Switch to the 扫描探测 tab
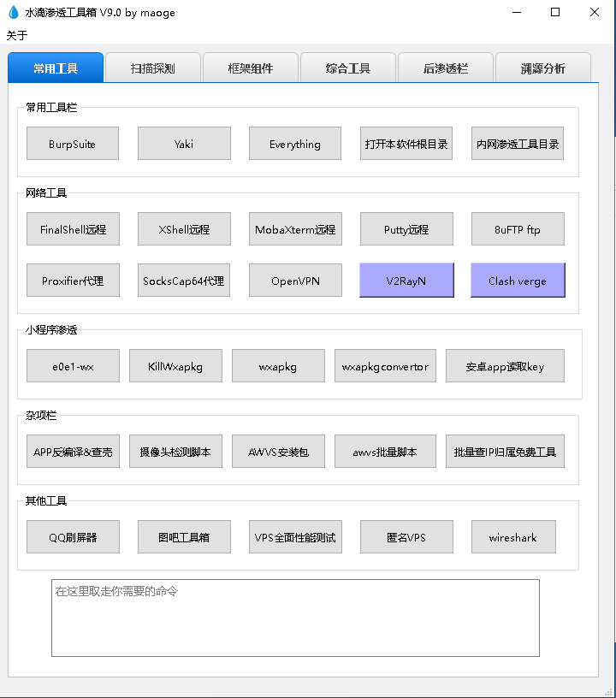616x698 pixels. pos(153,68)
